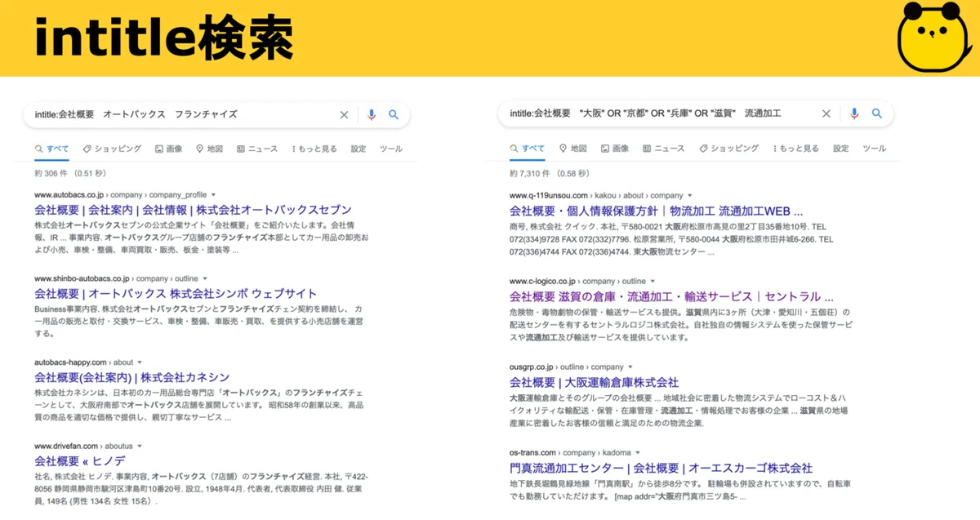Image resolution: width=980 pixels, height=520 pixels.
Task: Open 株式会社オートバックスセブン 会社概要 result
Action: click(x=193, y=210)
